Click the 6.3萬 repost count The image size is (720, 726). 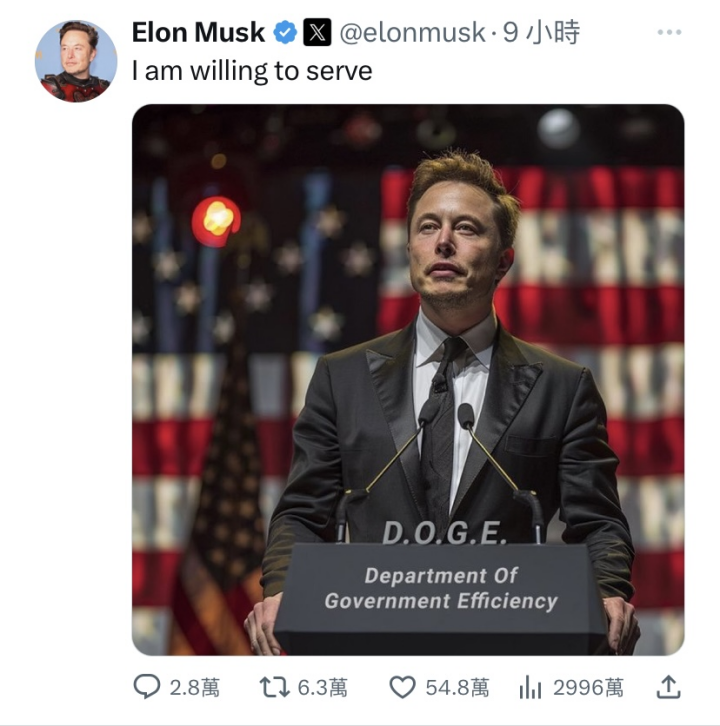[x=323, y=688]
